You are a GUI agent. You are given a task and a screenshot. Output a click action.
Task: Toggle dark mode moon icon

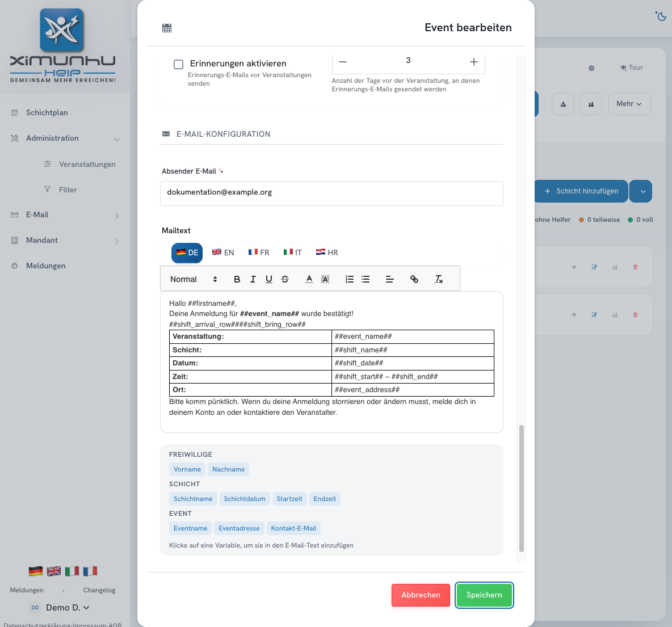[661, 16]
